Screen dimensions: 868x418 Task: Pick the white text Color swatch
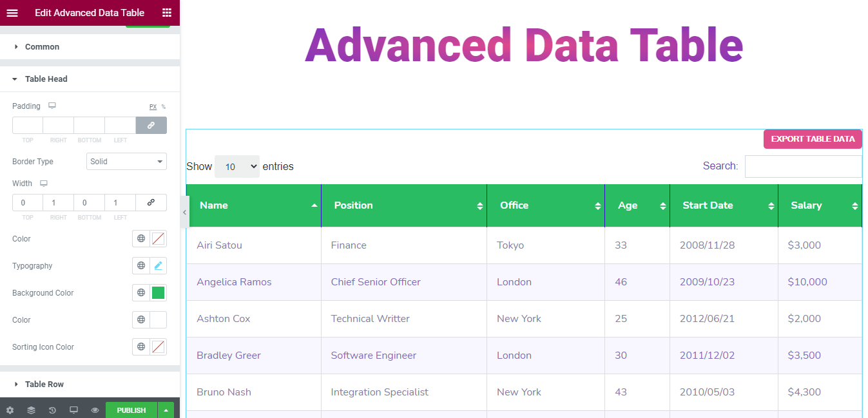[x=158, y=320]
